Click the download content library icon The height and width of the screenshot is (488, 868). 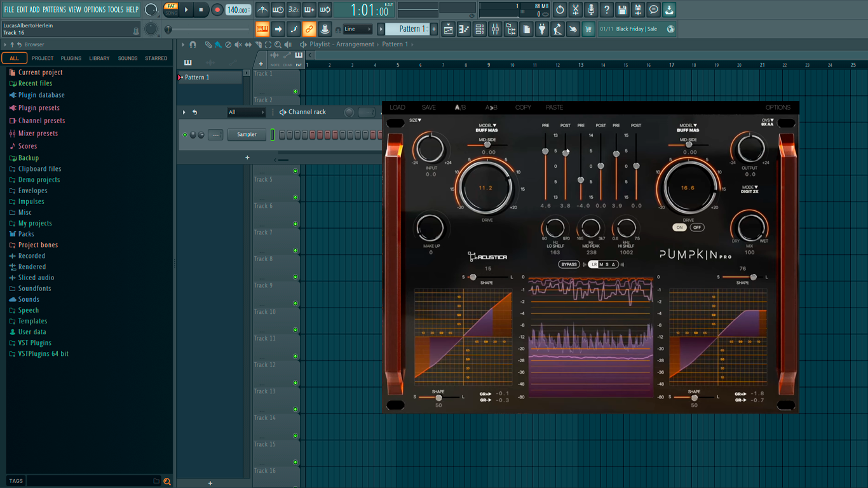pyautogui.click(x=669, y=10)
